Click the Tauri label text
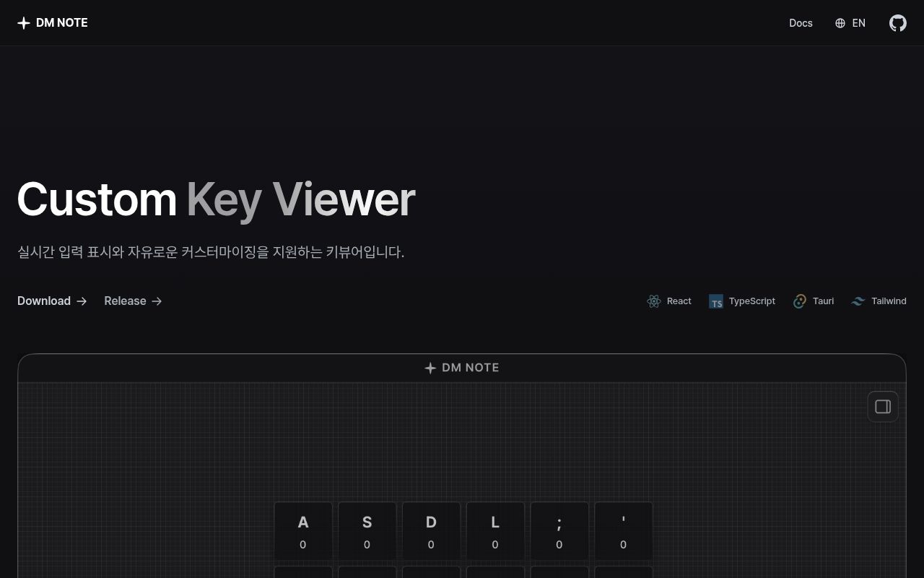The image size is (924, 578). coord(824,301)
